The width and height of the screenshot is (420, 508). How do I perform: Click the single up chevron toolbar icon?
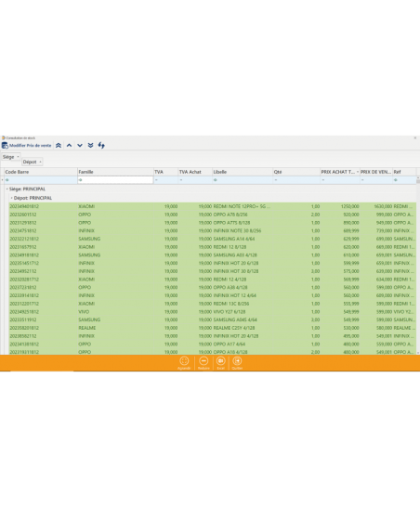click(x=69, y=146)
